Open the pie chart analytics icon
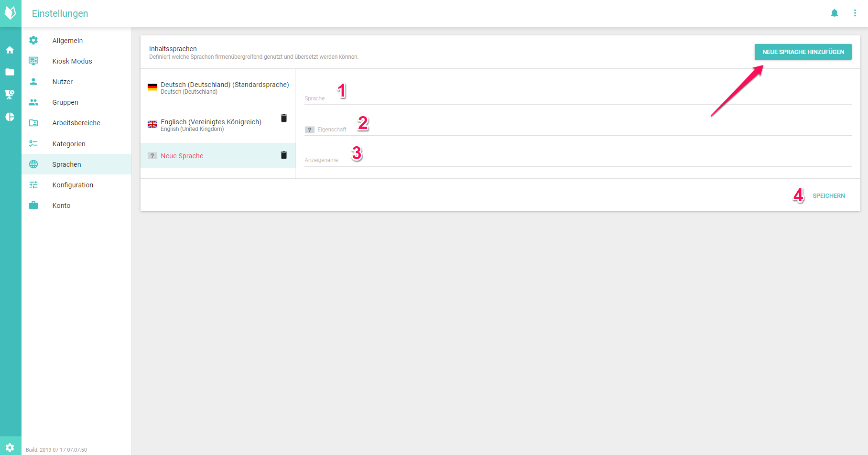The width and height of the screenshot is (868, 455). click(x=10, y=117)
